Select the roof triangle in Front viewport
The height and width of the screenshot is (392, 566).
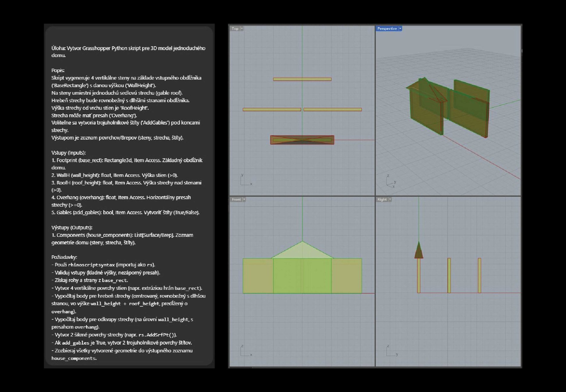[x=302, y=252]
